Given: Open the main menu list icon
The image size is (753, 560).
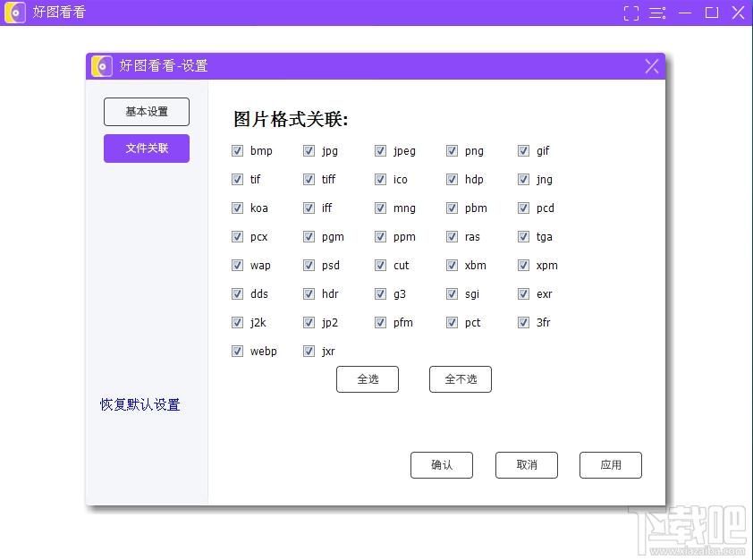Looking at the screenshot, I should point(657,13).
